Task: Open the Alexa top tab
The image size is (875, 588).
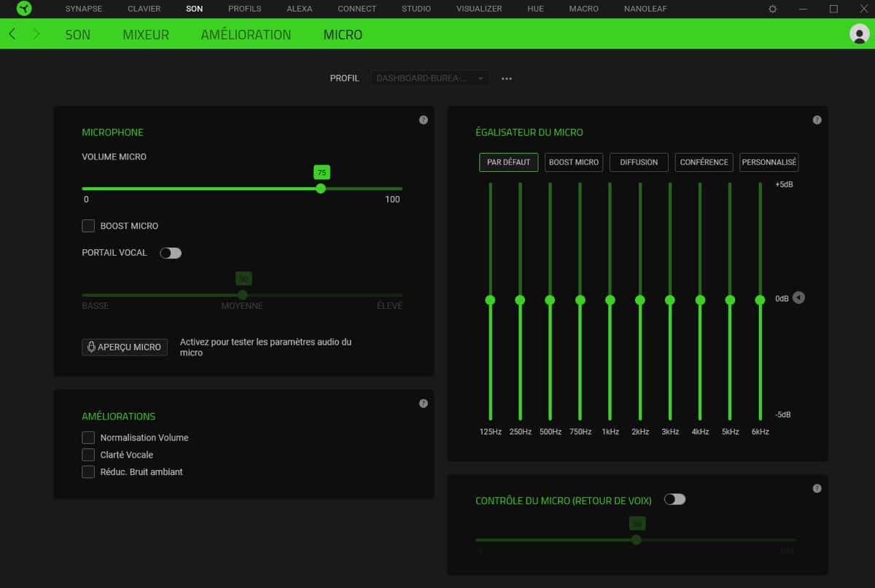Action: pos(299,9)
